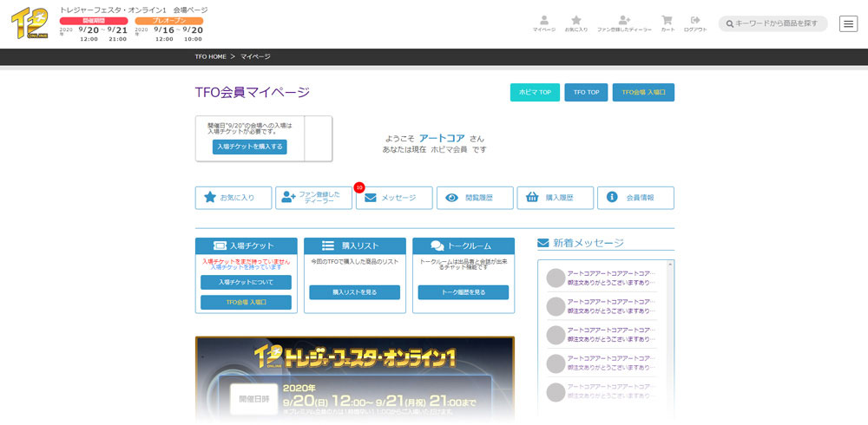
Task: Click the TFO logo in header
Action: point(30,23)
